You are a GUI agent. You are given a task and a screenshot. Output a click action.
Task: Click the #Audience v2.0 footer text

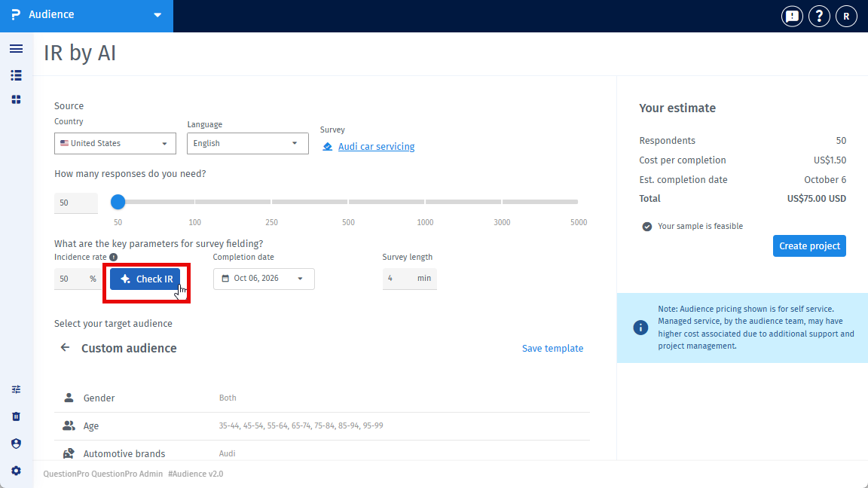click(x=195, y=474)
